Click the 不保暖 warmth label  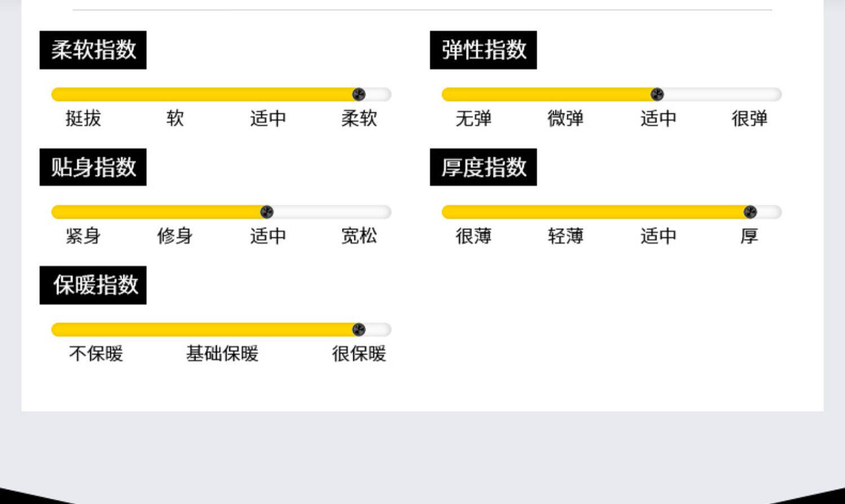[x=96, y=354]
